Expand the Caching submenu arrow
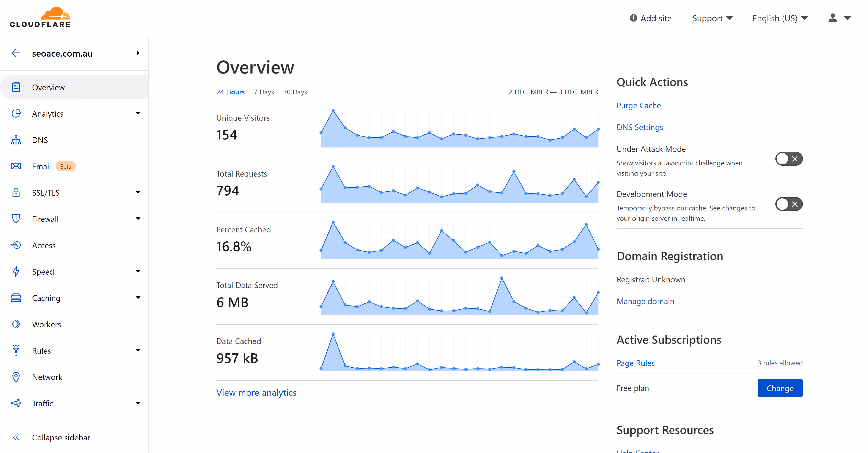Image resolution: width=868 pixels, height=453 pixels. (138, 298)
